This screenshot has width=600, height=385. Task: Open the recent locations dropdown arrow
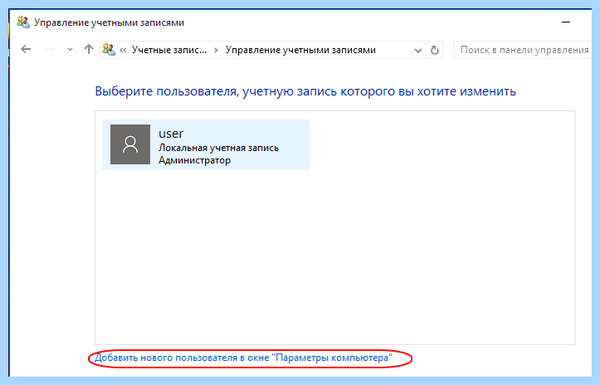coord(70,50)
